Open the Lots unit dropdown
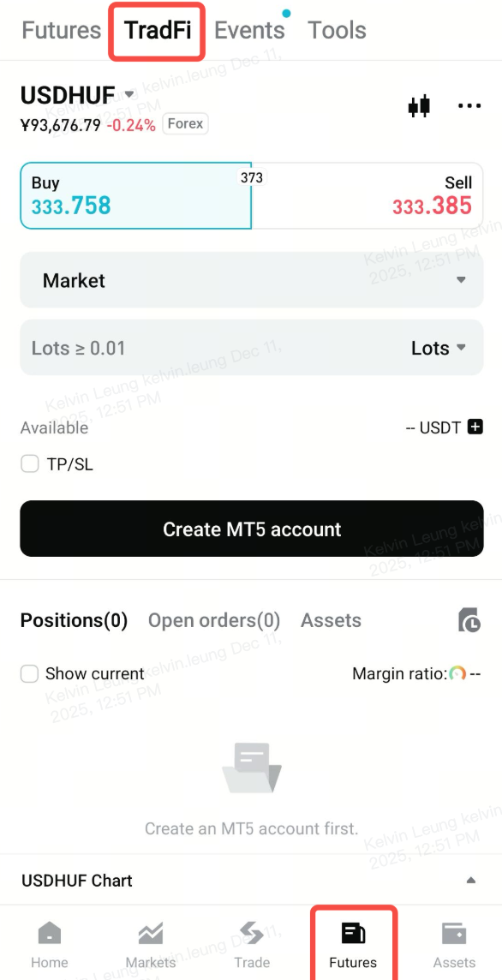Viewport: 502px width, 980px height. (439, 348)
